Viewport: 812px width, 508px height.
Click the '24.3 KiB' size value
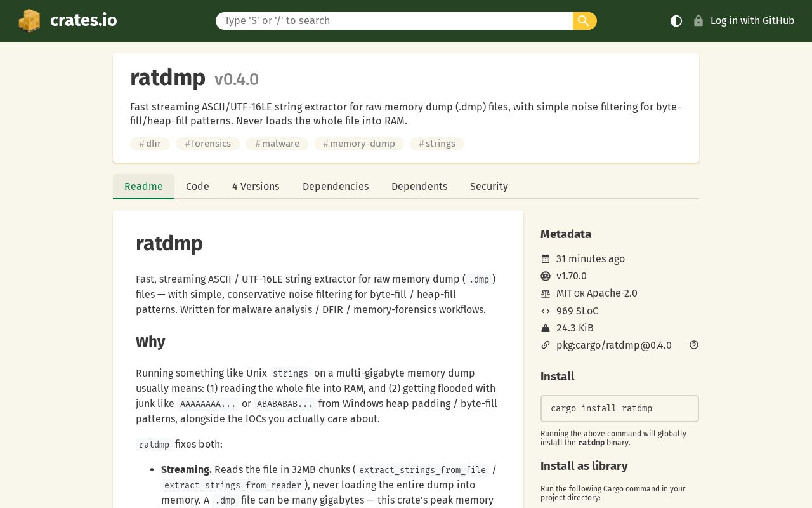pyautogui.click(x=575, y=328)
